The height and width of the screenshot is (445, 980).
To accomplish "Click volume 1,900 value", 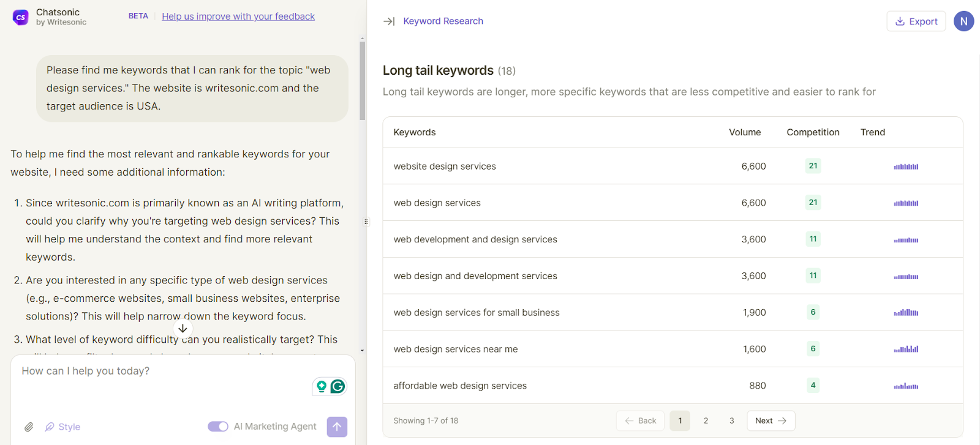I will [754, 312].
